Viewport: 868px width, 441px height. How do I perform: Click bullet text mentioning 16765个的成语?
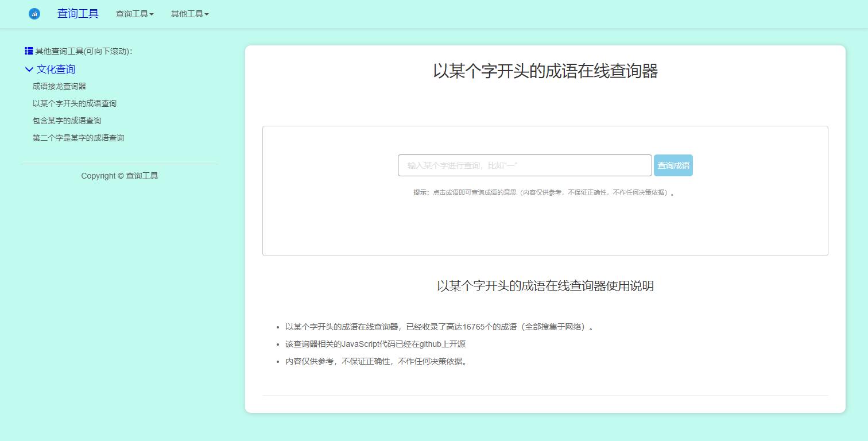440,327
